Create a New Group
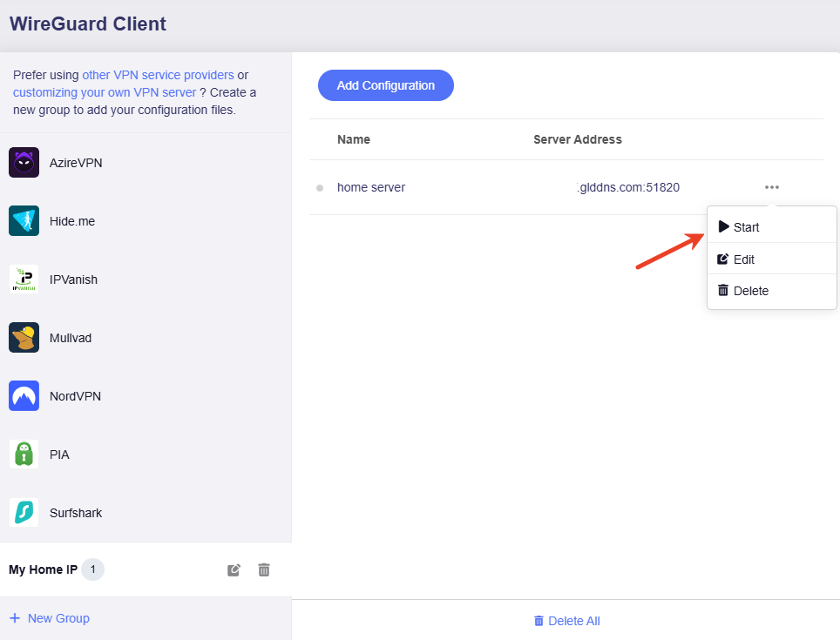840x640 pixels. click(x=50, y=618)
